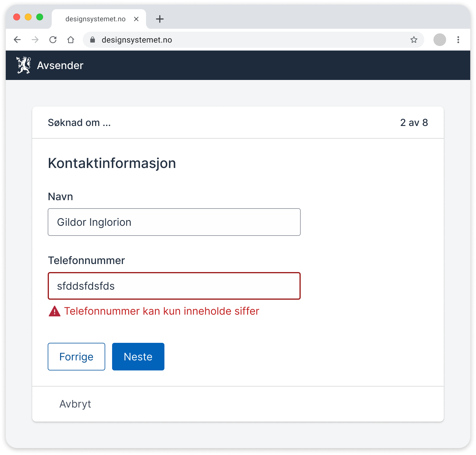
Task: Open the profile avatar circle
Action: 440,40
